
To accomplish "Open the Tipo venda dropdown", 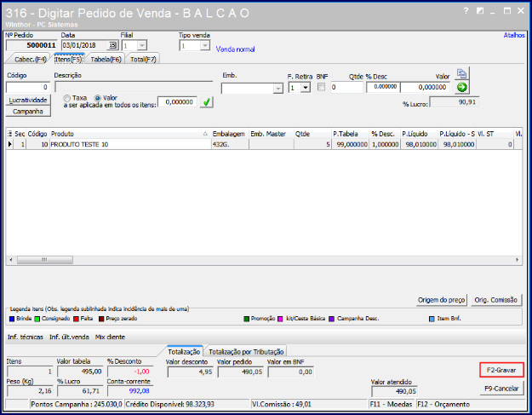I will pos(205,45).
